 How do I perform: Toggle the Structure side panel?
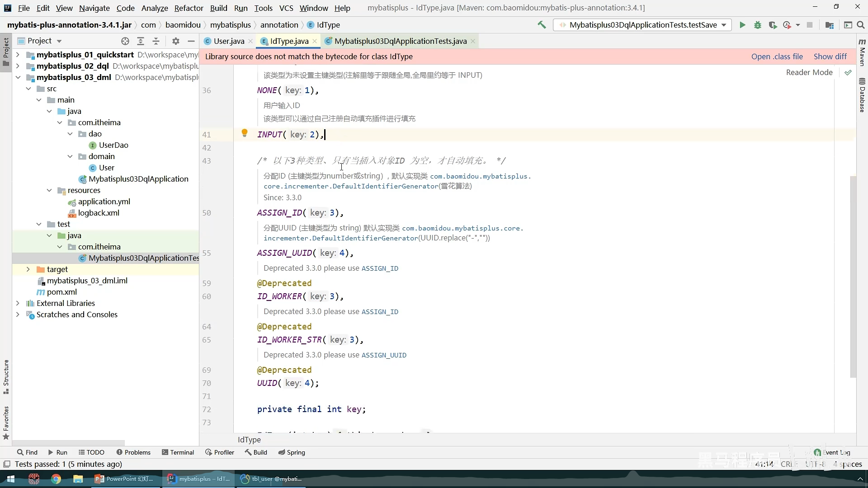click(x=6, y=376)
